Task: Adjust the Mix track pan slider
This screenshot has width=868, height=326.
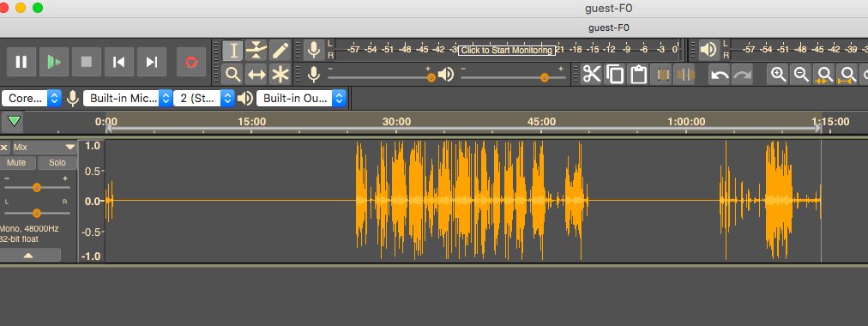Action: tap(37, 213)
